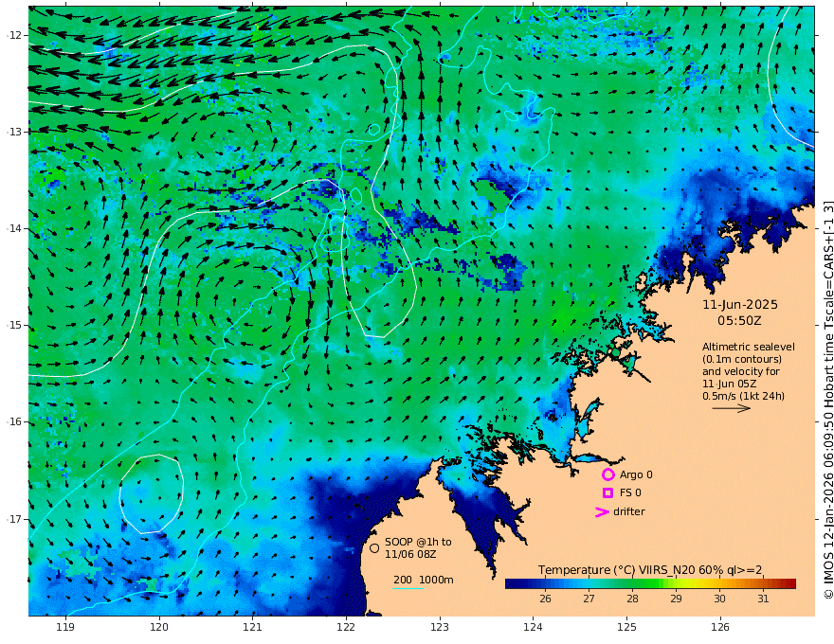Click the longitude label 122
834x644 pixels.
point(346,628)
